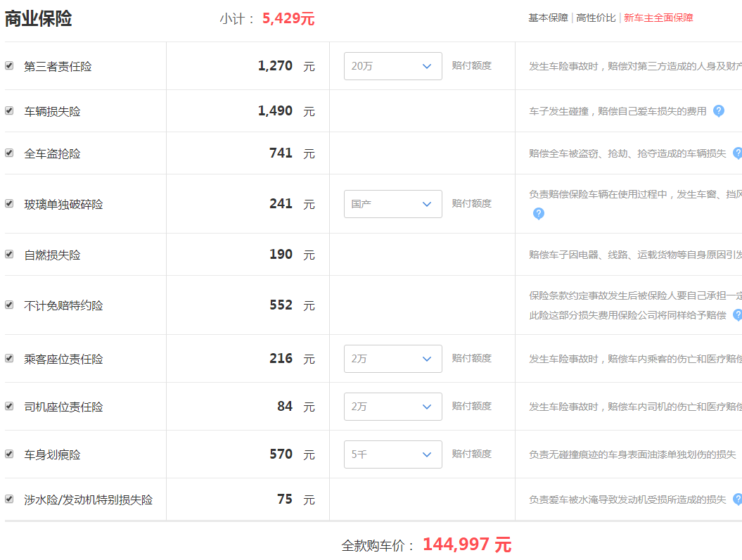The image size is (742, 560).
Task: Toggle 不计免赔特约险 checkbox
Action: (x=9, y=305)
